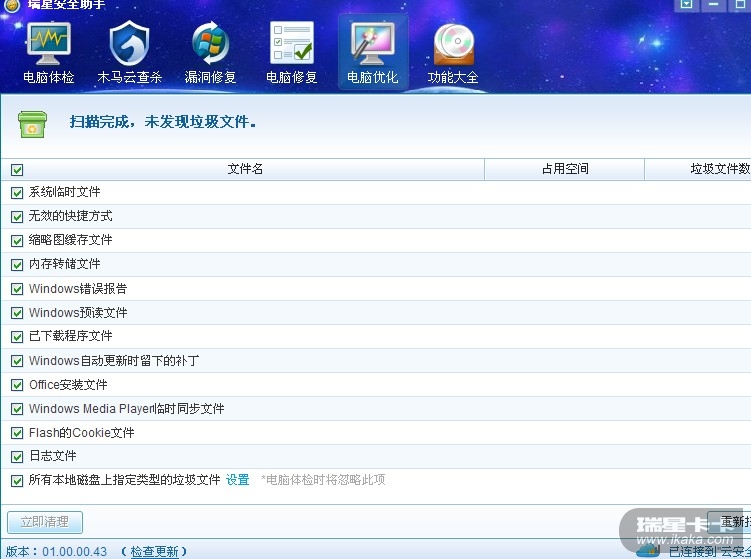The height and width of the screenshot is (559, 751).
Task: Click the 缩略图缓存文件 row text
Action: tap(70, 240)
